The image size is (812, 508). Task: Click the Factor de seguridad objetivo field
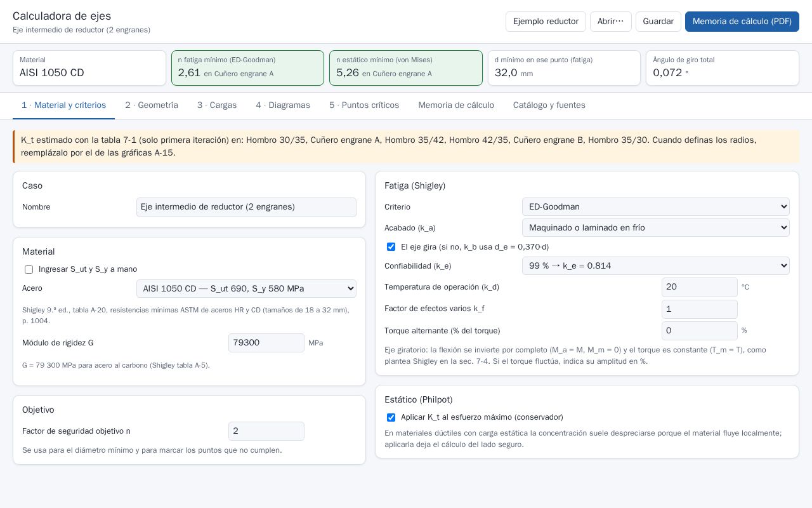[x=266, y=431]
